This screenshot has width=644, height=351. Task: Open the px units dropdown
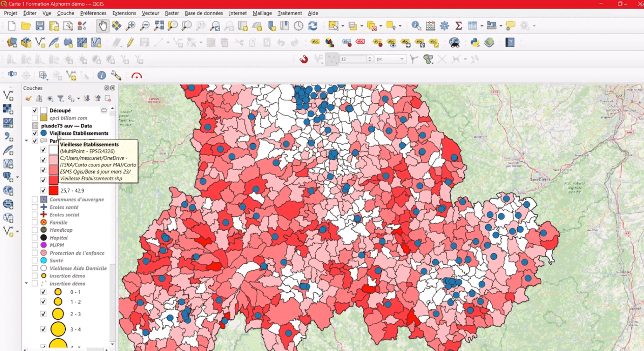pyautogui.click(x=390, y=59)
